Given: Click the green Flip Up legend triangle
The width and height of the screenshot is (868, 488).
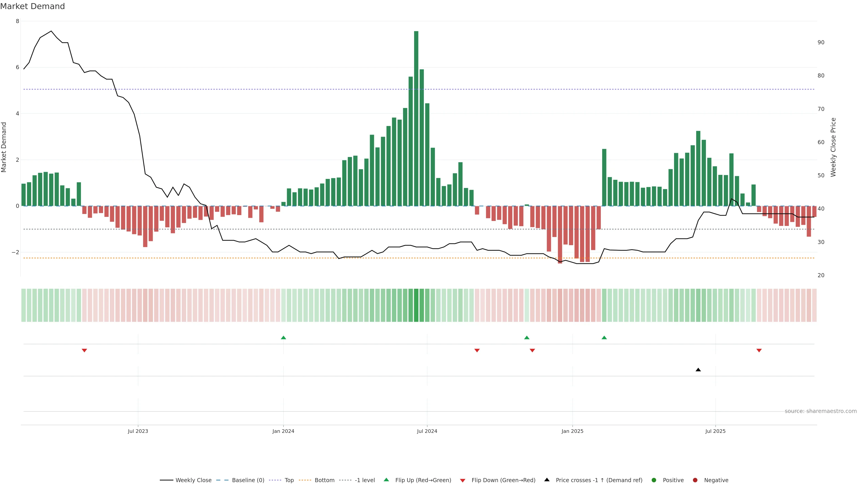Looking at the screenshot, I should pos(387,480).
